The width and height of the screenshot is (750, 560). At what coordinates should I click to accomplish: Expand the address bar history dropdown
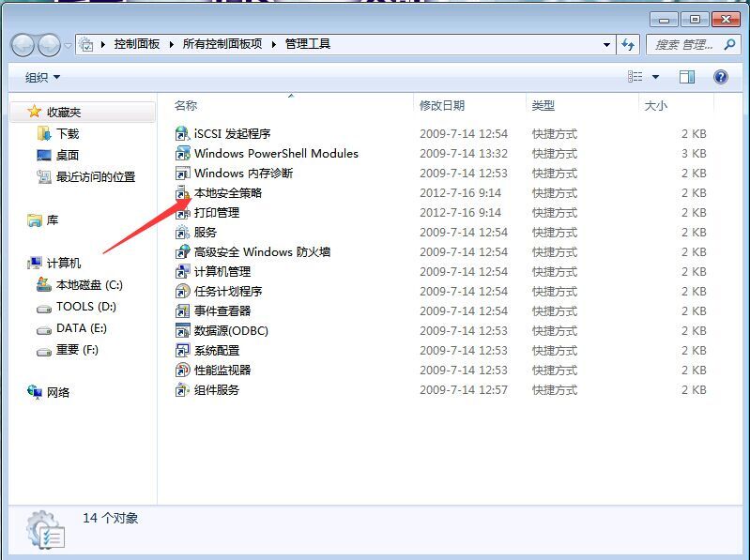coord(606,45)
